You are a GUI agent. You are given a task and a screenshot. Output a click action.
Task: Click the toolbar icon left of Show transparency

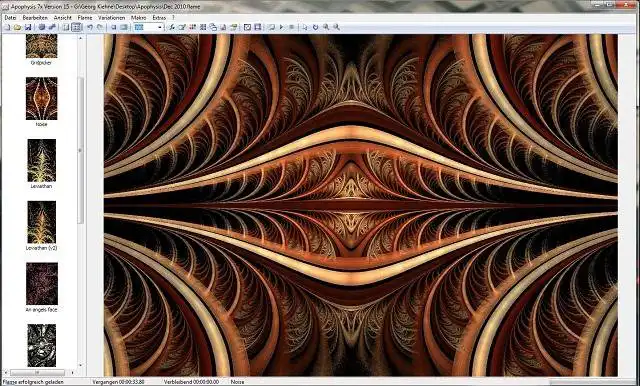[233, 27]
